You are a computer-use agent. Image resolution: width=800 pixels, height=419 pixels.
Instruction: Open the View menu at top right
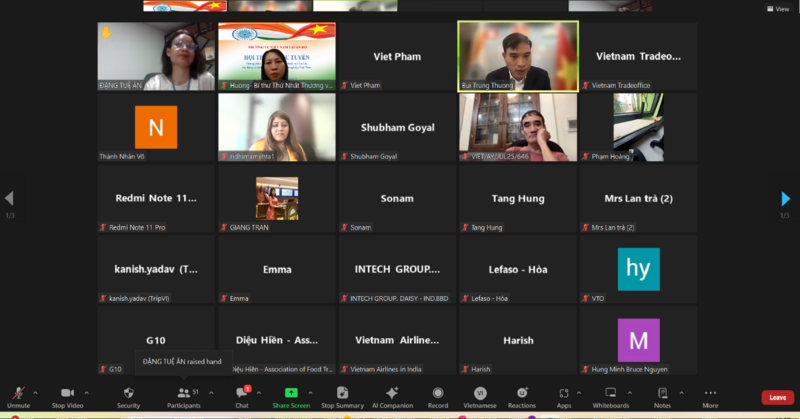[778, 8]
